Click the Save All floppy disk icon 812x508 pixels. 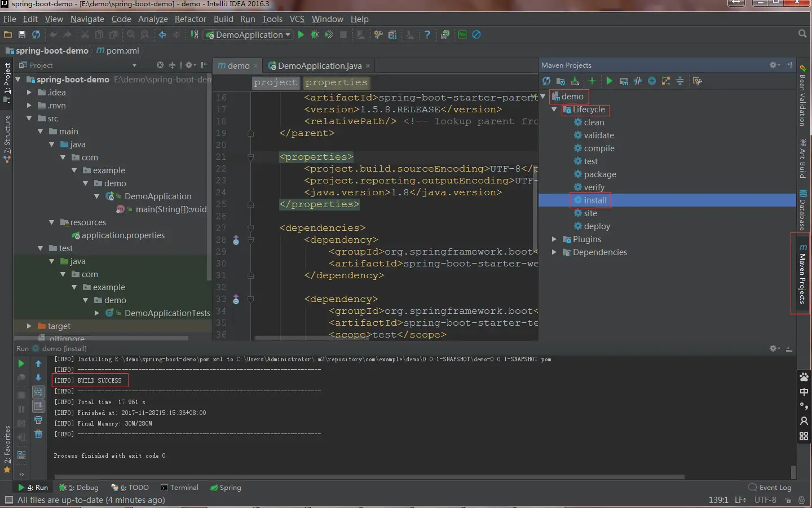[22, 35]
